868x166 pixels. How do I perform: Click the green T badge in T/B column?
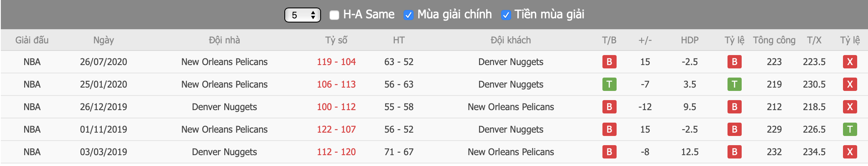click(609, 84)
